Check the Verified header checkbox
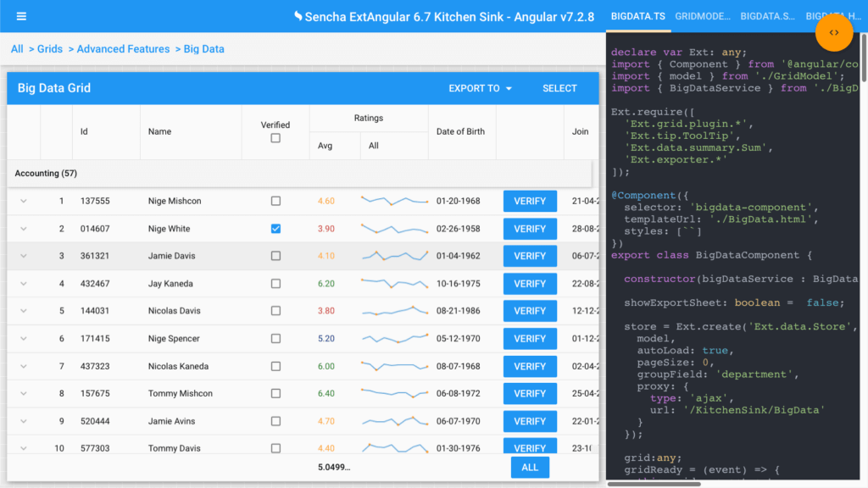 275,138
